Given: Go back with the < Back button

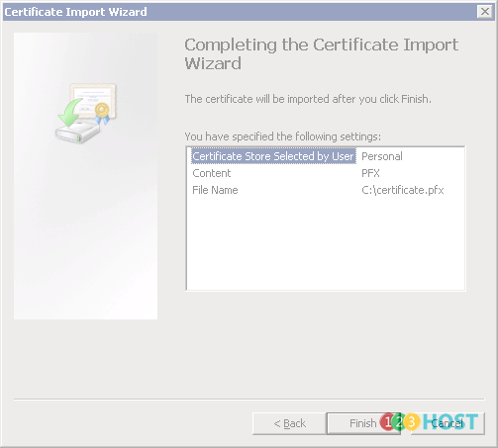Looking at the screenshot, I should [x=289, y=423].
